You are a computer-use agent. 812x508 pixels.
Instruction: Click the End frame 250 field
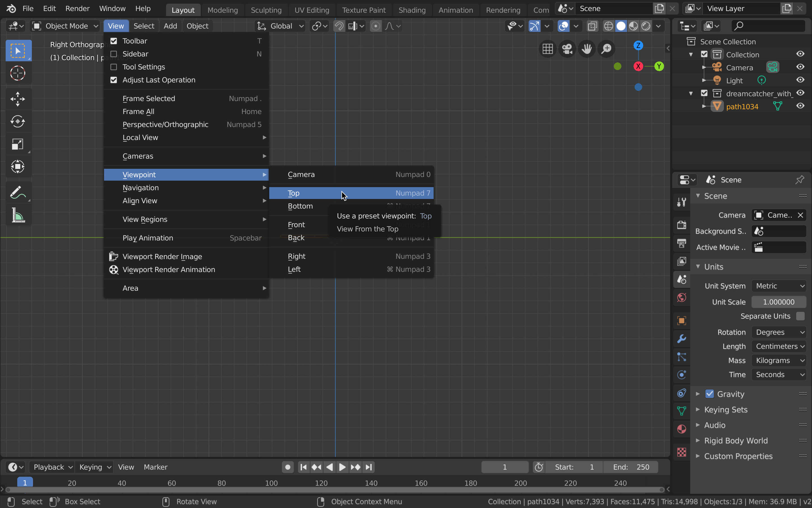click(630, 467)
